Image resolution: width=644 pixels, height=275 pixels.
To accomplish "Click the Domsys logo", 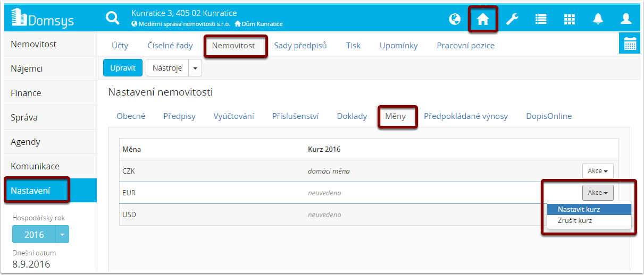I will pyautogui.click(x=43, y=19).
